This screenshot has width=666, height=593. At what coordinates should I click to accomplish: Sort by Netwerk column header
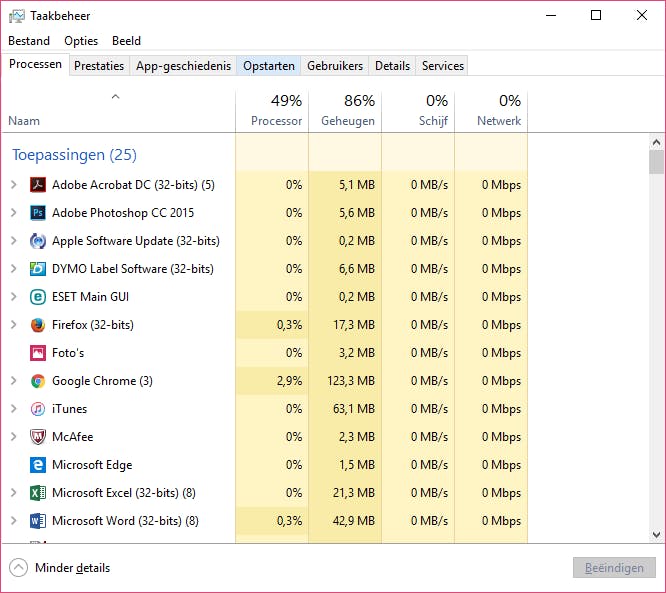[x=491, y=111]
